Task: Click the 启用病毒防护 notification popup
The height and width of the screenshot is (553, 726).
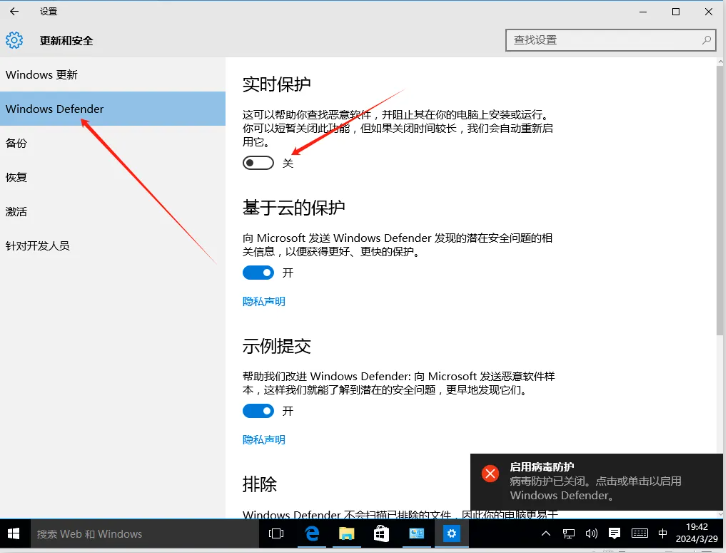Action: pyautogui.click(x=597, y=481)
